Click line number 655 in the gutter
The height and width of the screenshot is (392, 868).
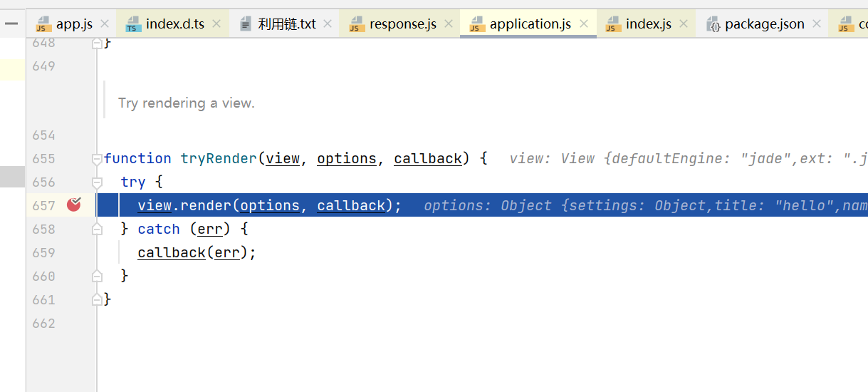pos(43,158)
